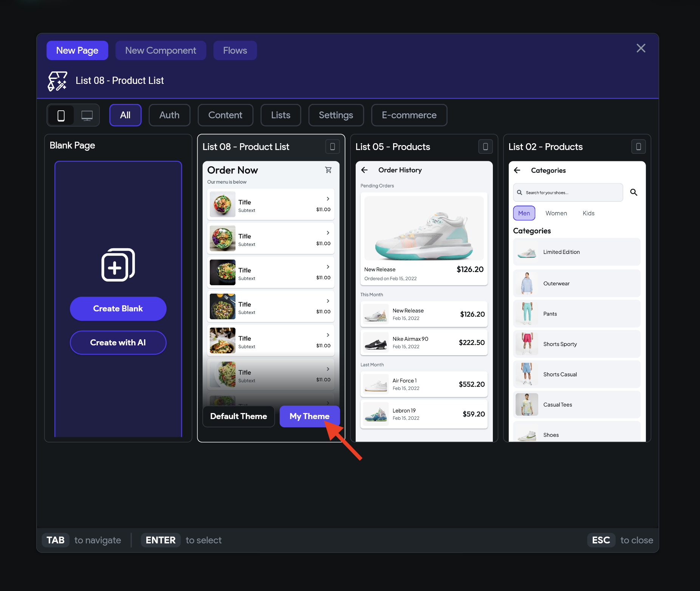Click the ENTER key hint
This screenshot has width=700, height=591.
(x=161, y=540)
